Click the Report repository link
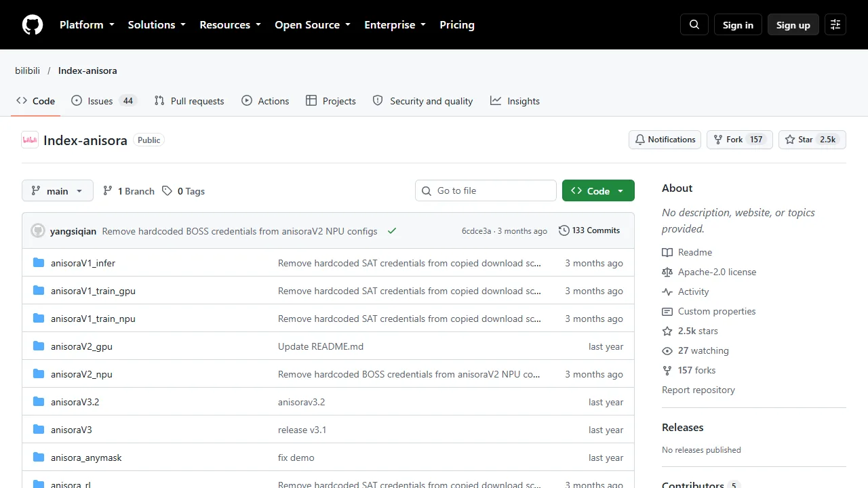This screenshot has width=868, height=488. pos(698,390)
